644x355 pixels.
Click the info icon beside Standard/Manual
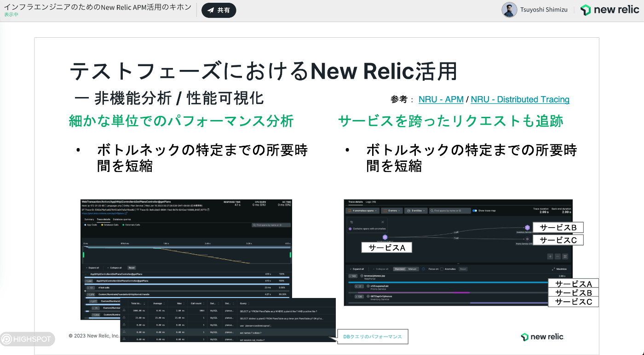point(423,269)
